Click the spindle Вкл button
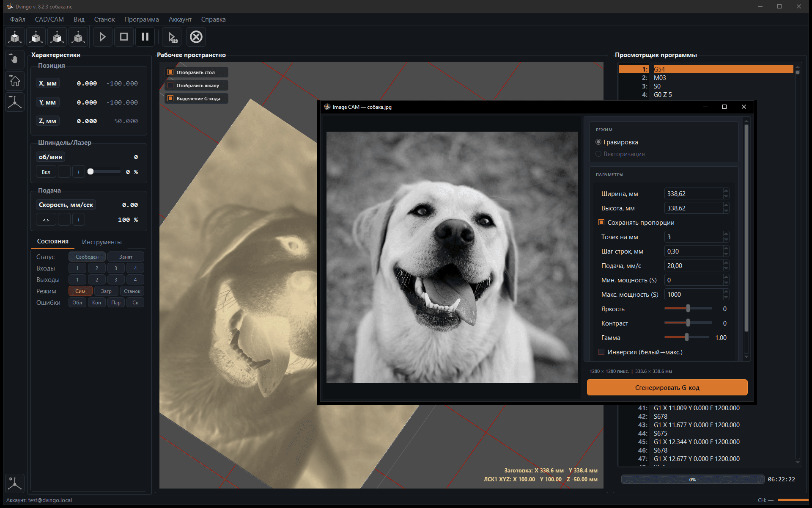The image size is (812, 508). click(46, 172)
